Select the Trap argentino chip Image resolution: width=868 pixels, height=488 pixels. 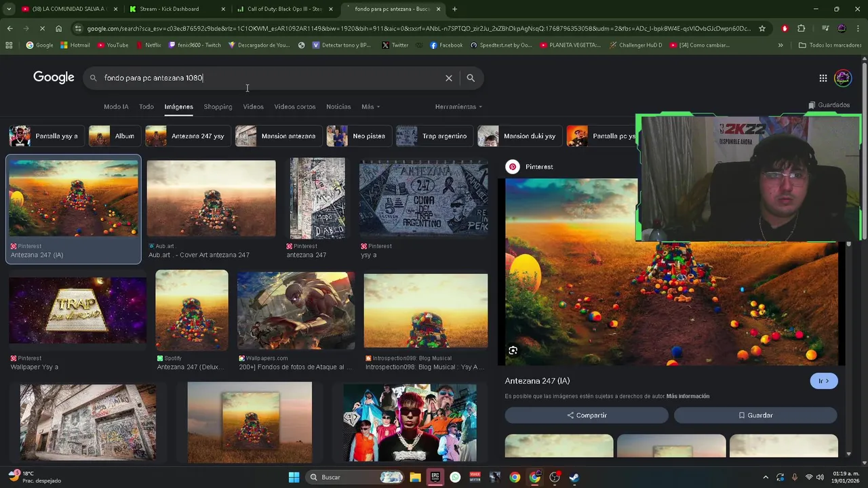(x=434, y=136)
